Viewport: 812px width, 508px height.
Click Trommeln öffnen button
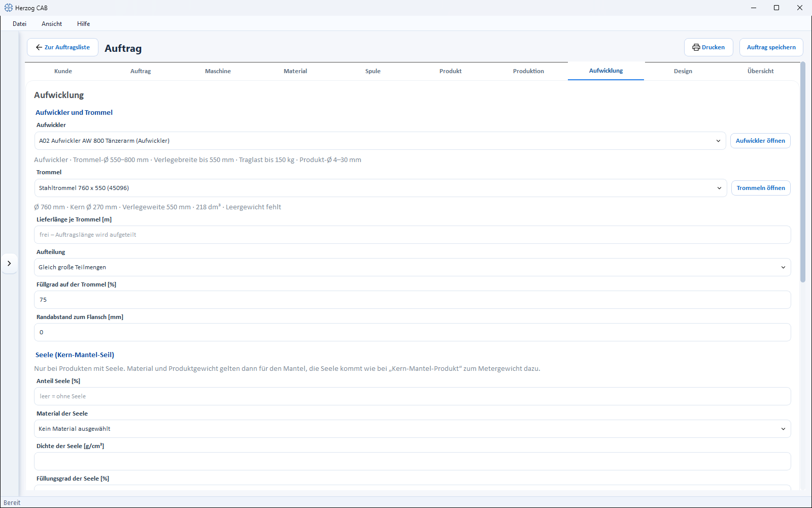(x=761, y=188)
